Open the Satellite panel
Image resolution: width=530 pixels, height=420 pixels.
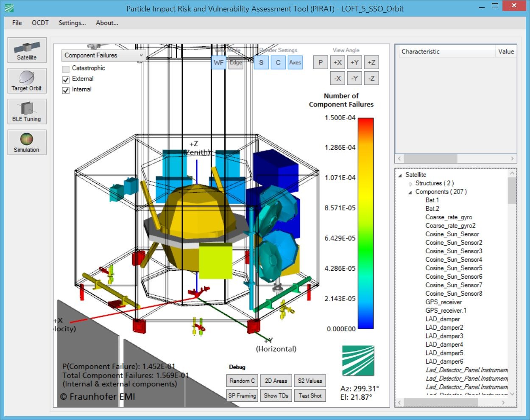[27, 50]
